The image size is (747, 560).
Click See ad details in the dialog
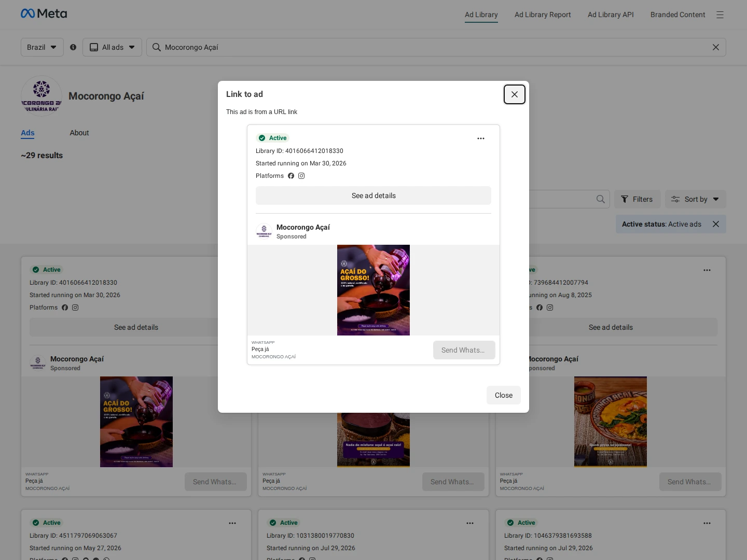click(374, 195)
